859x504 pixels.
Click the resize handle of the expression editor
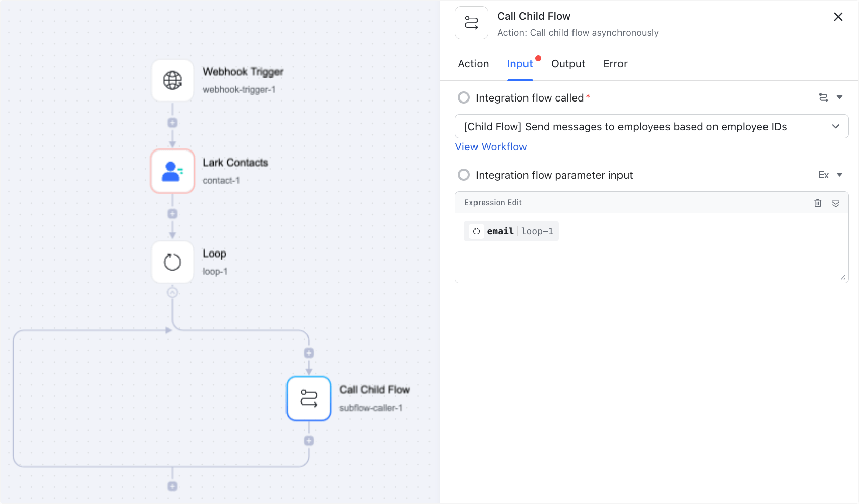tap(843, 277)
